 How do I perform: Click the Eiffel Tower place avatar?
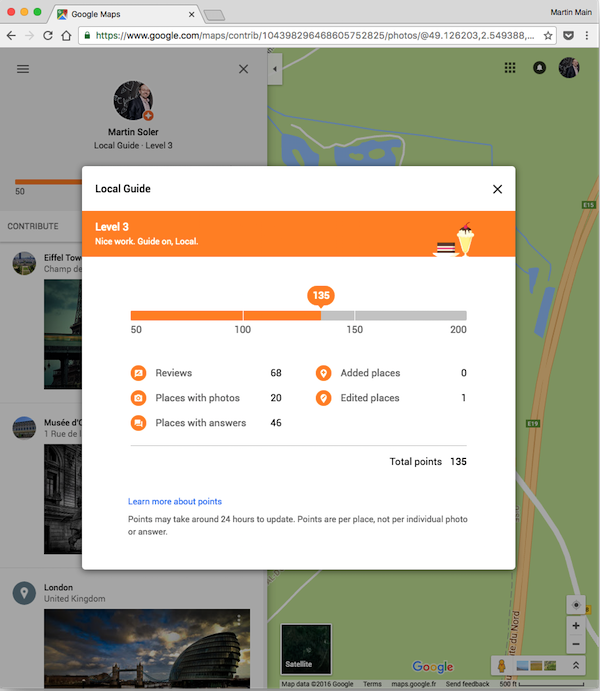24,263
